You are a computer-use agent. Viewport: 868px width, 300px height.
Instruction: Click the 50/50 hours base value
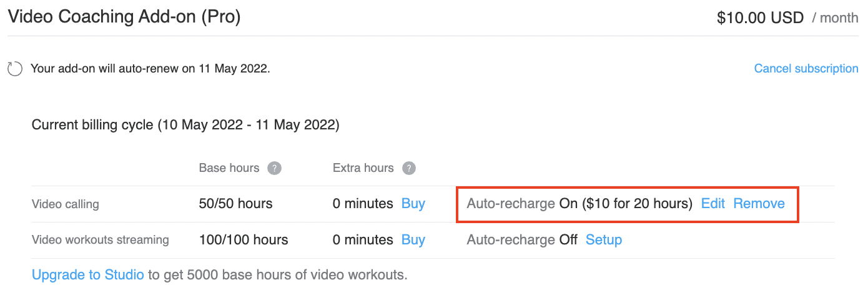(236, 204)
